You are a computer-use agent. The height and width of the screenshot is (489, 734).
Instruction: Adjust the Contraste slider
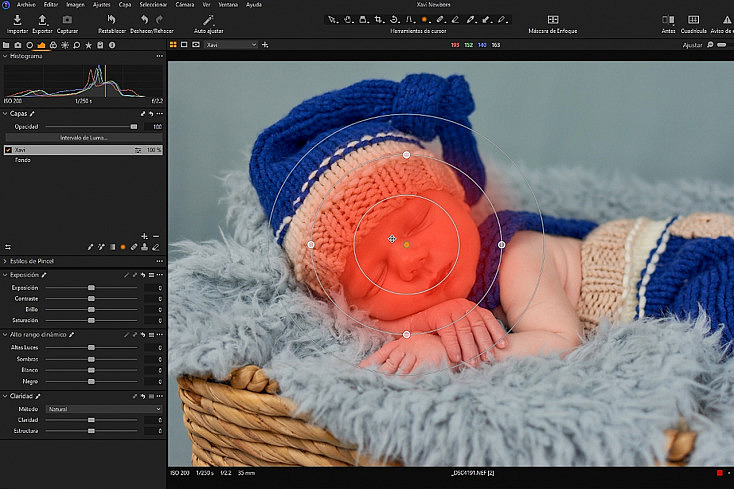[x=91, y=299]
